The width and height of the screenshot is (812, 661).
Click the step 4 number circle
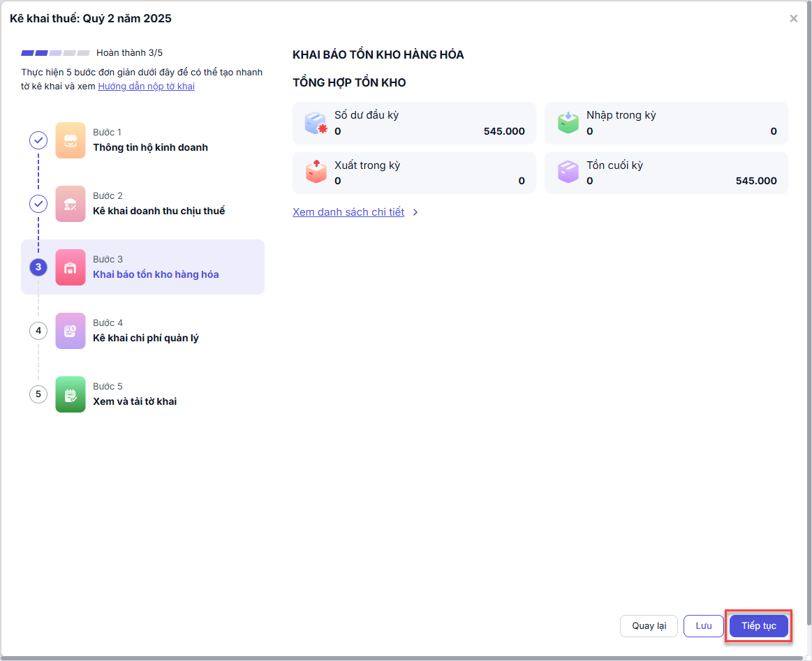[x=38, y=331]
